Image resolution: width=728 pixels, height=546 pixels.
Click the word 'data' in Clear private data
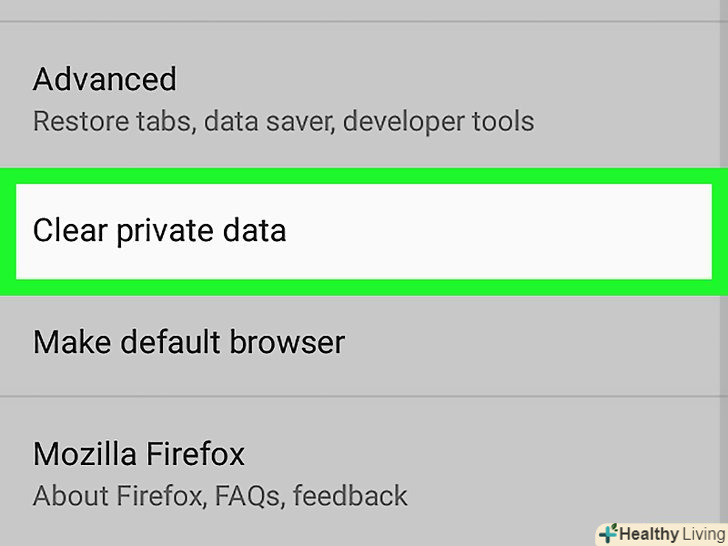click(253, 231)
